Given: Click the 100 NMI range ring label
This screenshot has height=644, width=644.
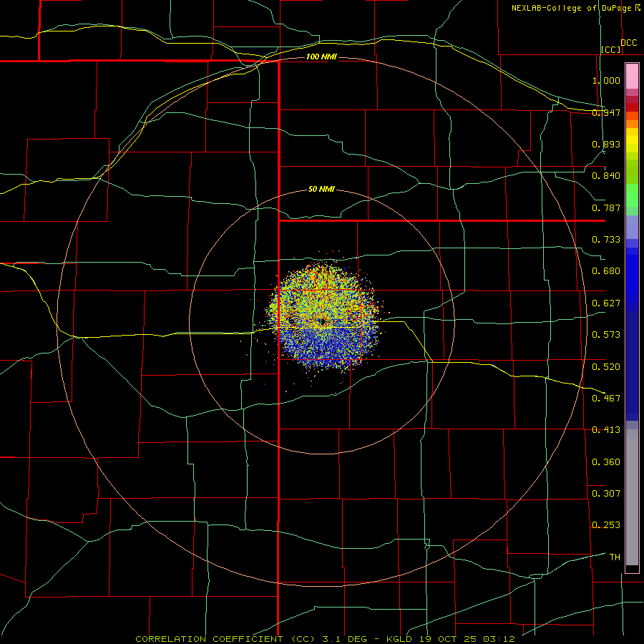Looking at the screenshot, I should point(321,57).
